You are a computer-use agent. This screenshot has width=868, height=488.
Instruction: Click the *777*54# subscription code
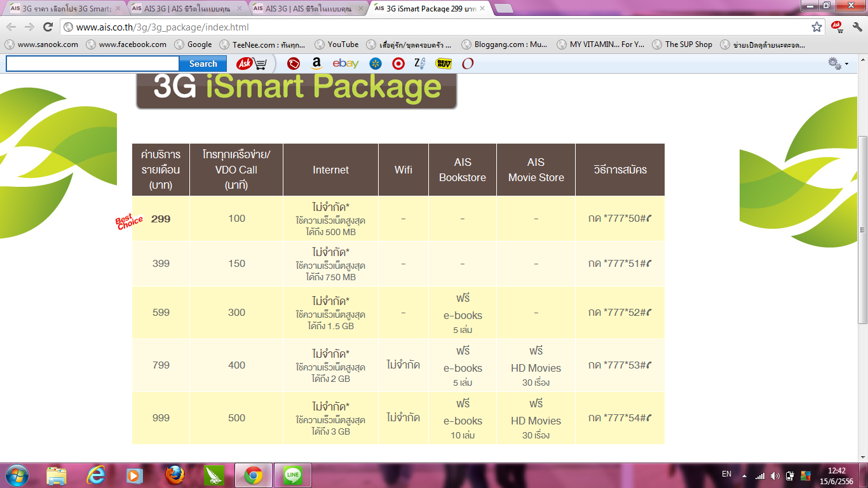coord(620,418)
